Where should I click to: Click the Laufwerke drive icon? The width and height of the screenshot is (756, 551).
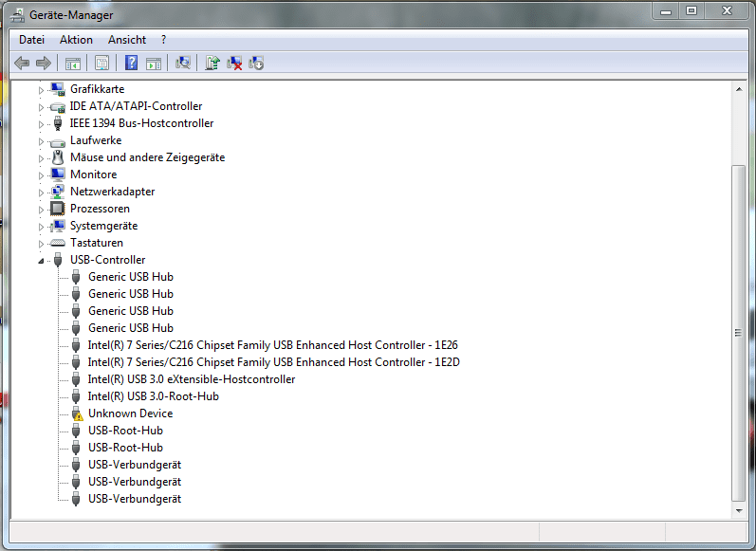point(58,141)
